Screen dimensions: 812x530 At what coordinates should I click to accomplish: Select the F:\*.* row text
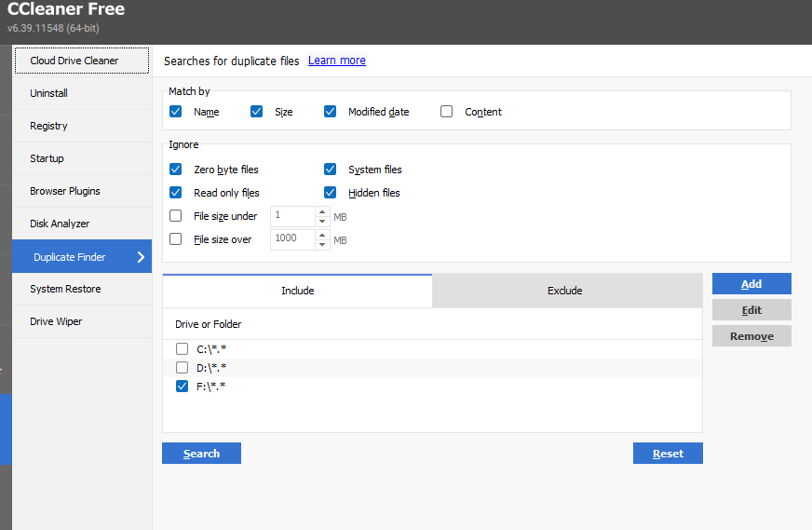pyautogui.click(x=210, y=387)
